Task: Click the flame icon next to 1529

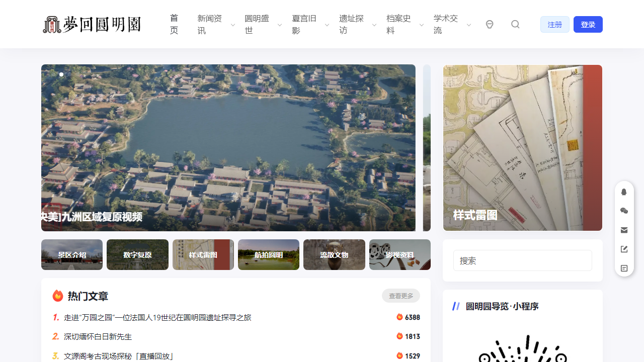Action: [399, 355]
